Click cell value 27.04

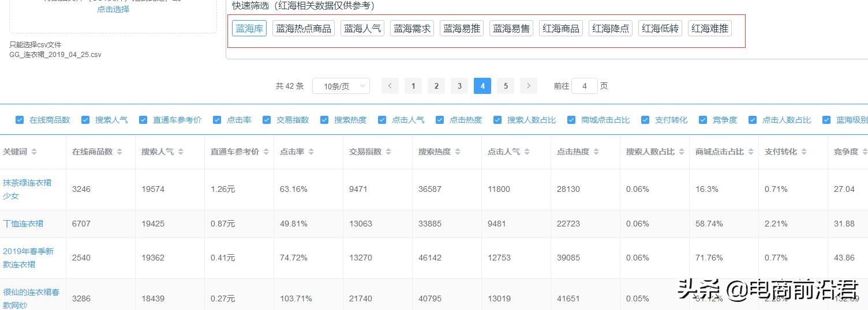point(844,189)
